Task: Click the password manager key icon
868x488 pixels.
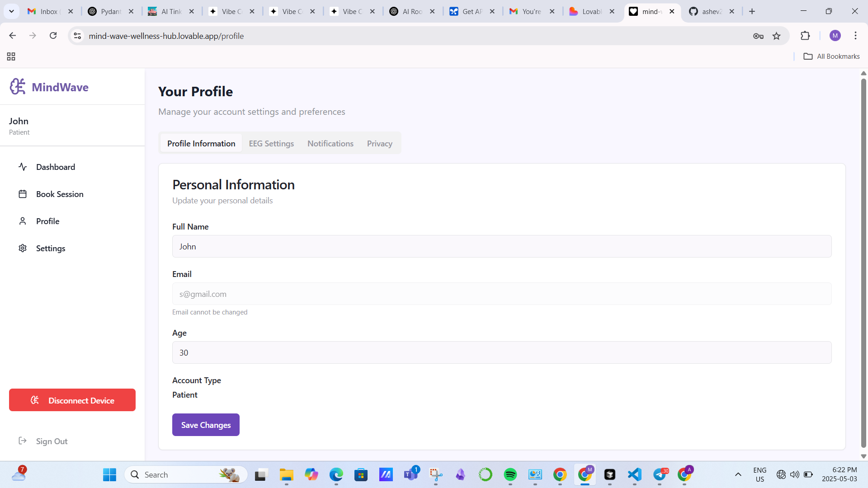Action: point(758,36)
